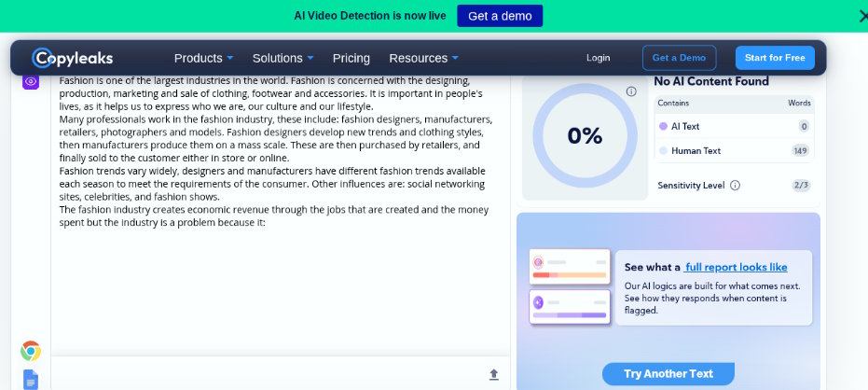
Task: Open the Pricing page
Action: [351, 58]
